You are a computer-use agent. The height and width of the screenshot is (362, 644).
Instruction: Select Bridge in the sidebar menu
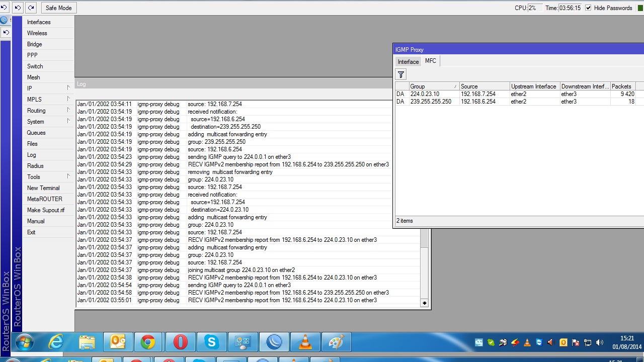click(48, 44)
